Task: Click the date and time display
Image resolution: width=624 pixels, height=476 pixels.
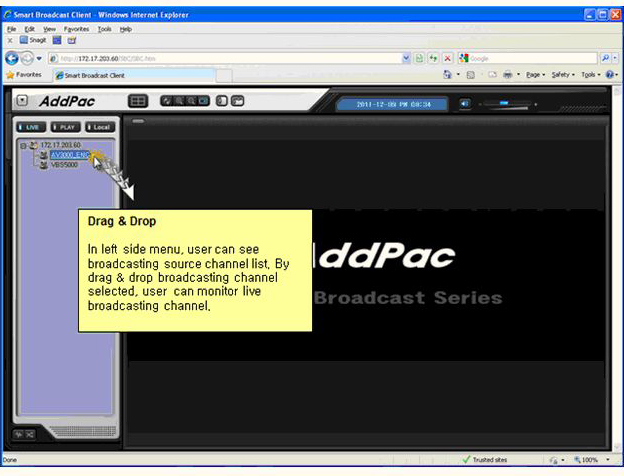Action: coord(393,104)
